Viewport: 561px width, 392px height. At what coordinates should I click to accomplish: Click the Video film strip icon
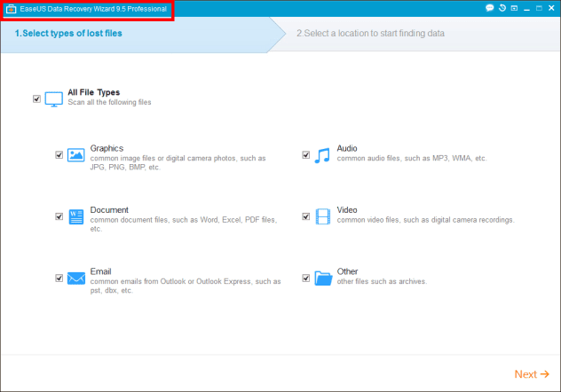pyautogui.click(x=323, y=216)
